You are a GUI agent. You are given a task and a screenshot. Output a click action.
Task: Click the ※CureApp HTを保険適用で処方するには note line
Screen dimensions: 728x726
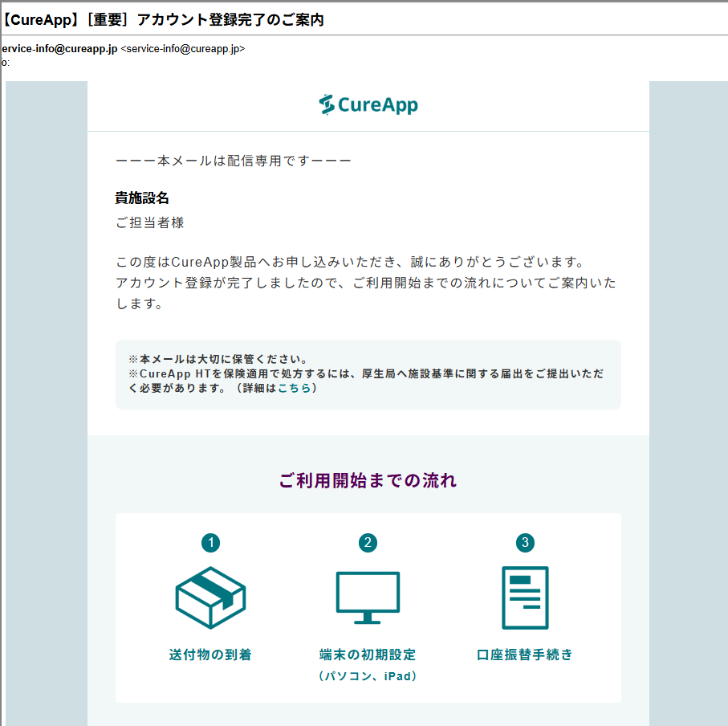point(366,373)
